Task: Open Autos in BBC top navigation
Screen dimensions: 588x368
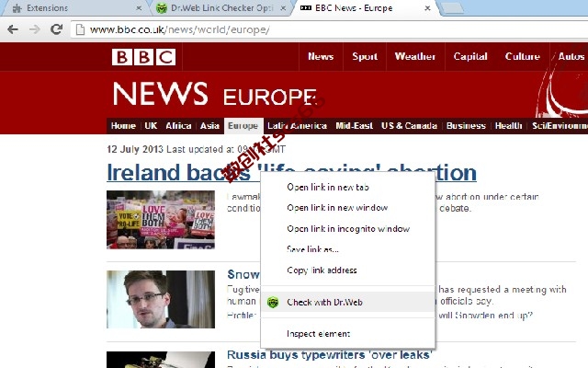Action: (x=571, y=57)
